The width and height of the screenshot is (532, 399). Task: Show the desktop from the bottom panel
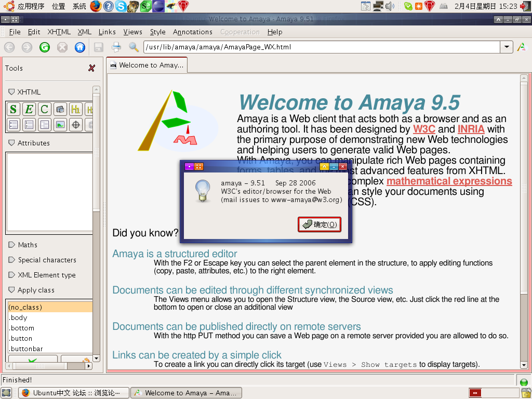(6, 393)
